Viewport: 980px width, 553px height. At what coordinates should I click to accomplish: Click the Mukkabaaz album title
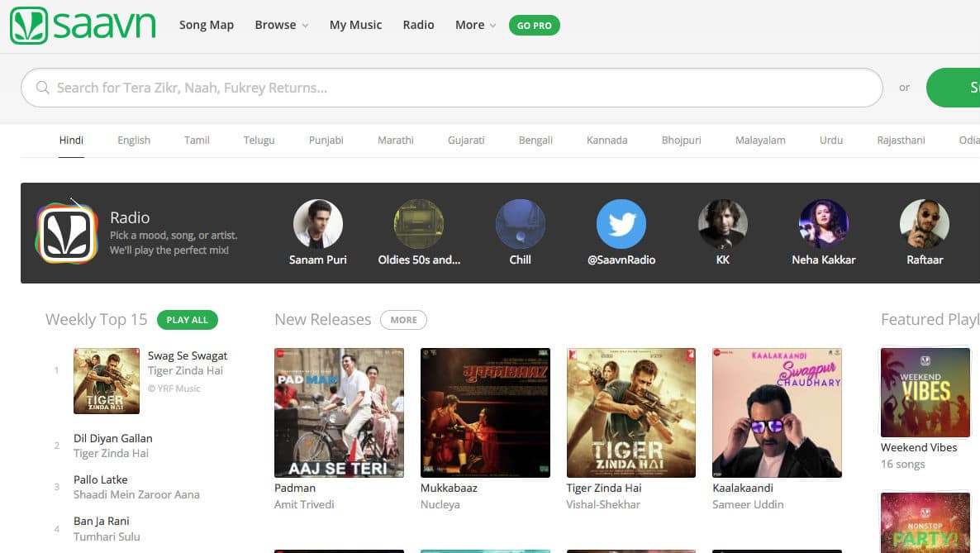coord(449,488)
